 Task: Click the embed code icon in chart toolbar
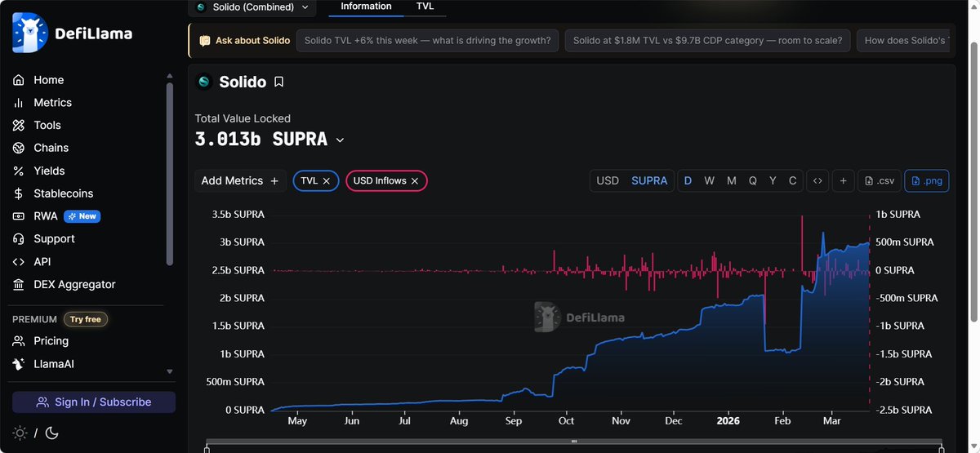(817, 180)
